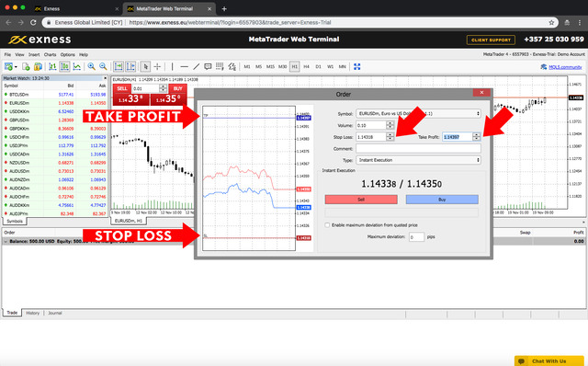Open the Chat With Us widget

coord(549,360)
